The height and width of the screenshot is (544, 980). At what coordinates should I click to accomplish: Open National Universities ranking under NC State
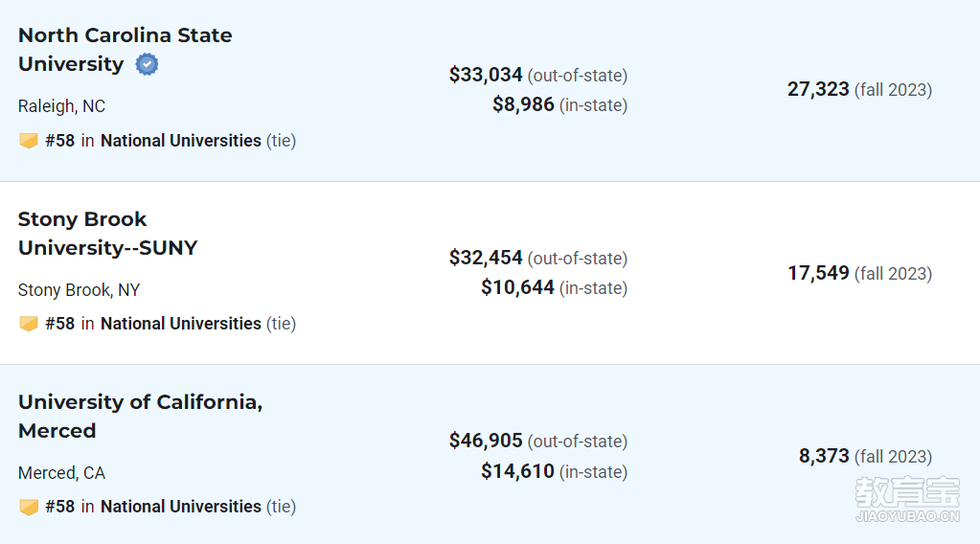[x=181, y=141]
